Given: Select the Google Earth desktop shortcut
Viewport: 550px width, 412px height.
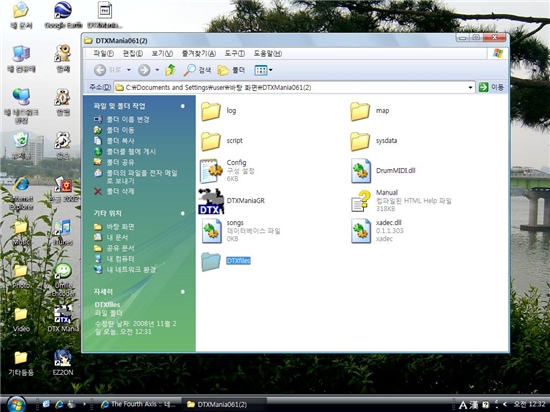Looking at the screenshot, I should pos(63,15).
